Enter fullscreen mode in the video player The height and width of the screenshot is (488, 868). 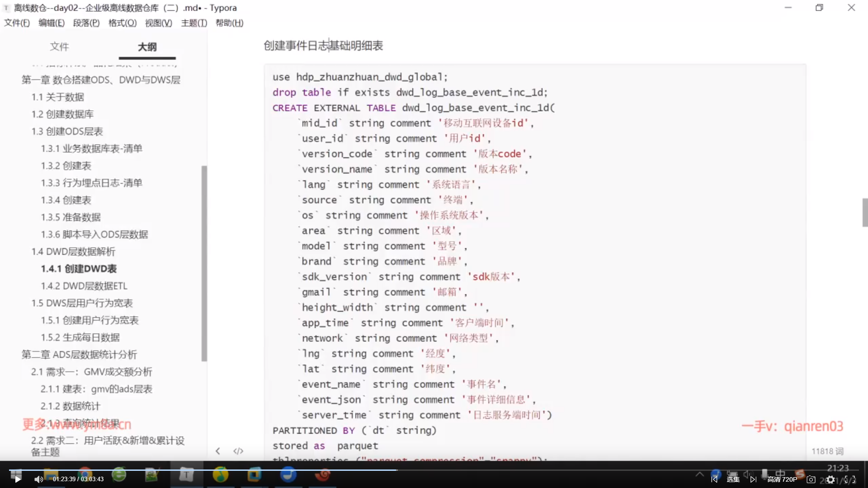pyautogui.click(x=850, y=479)
